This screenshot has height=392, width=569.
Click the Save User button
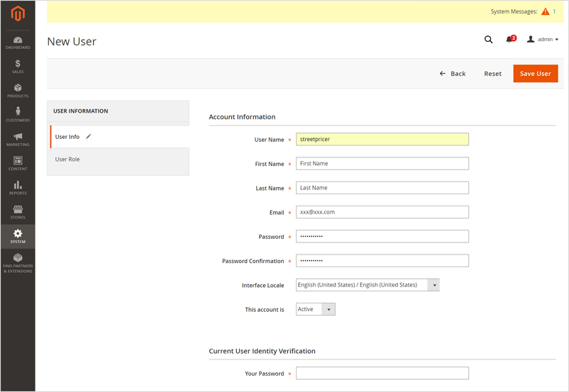535,74
